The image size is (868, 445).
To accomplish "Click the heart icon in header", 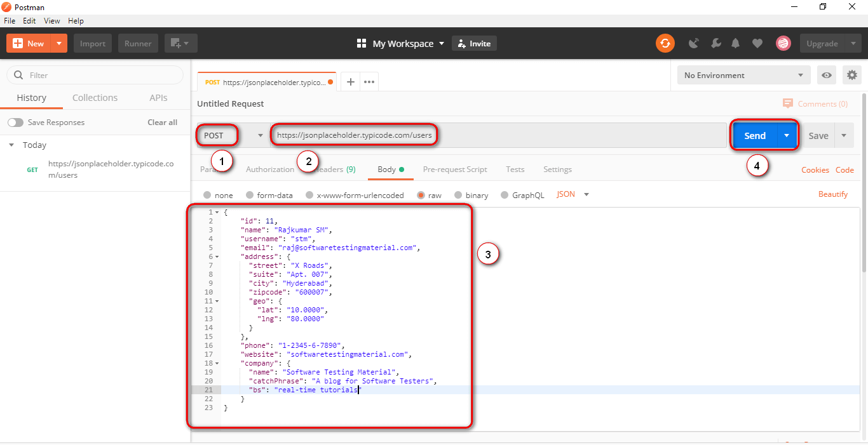I will 757,43.
